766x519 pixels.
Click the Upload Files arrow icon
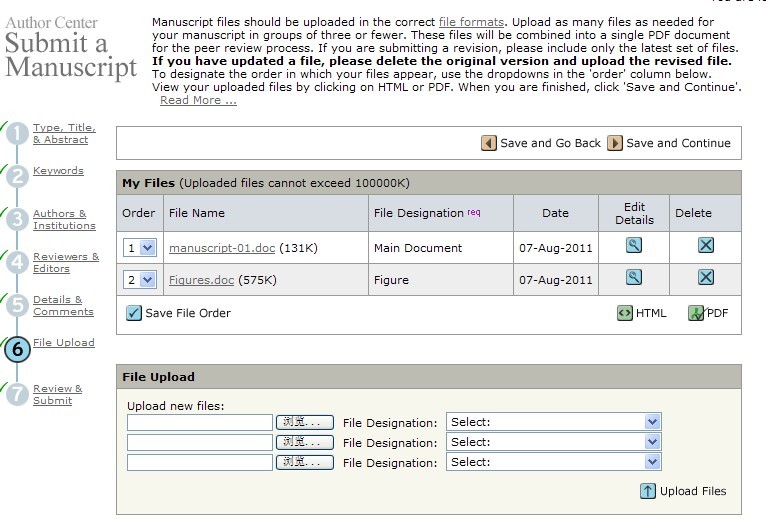click(x=648, y=491)
